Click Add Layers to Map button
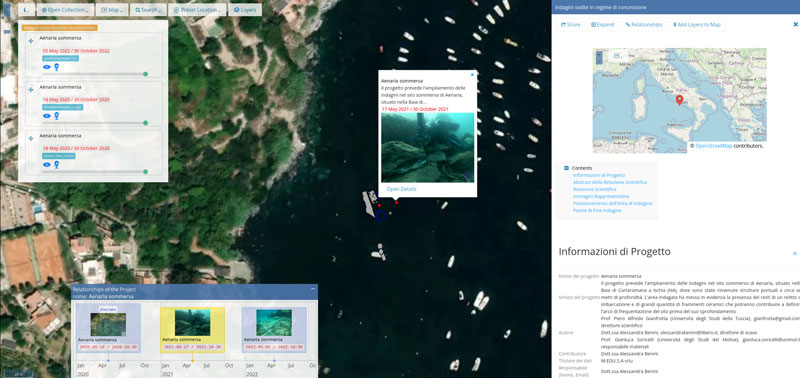Screen dimensions: 800x378 point(696,24)
